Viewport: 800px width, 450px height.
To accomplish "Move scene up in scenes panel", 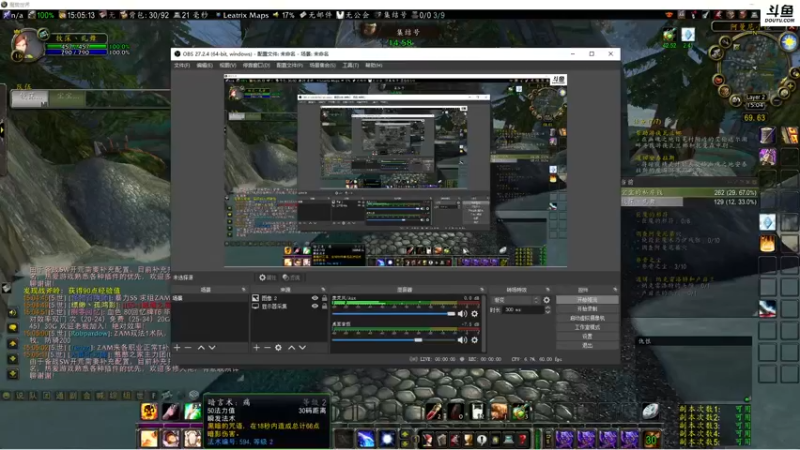I will 201,347.
